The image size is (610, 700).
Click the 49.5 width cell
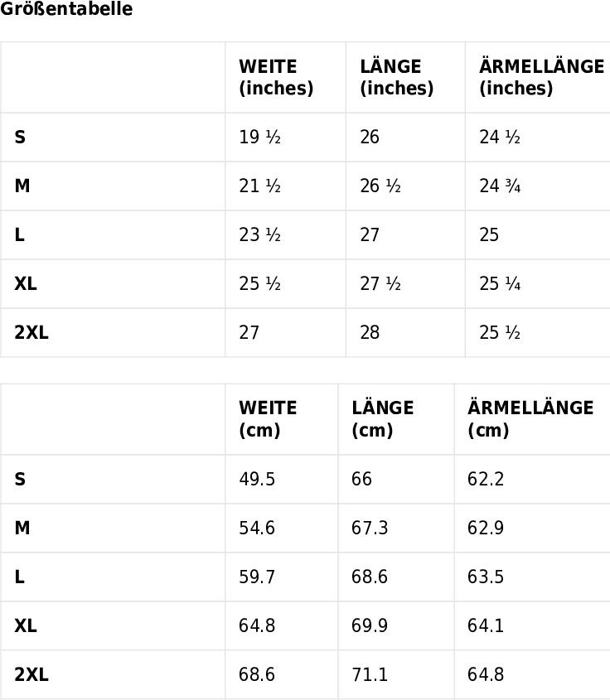[281, 480]
